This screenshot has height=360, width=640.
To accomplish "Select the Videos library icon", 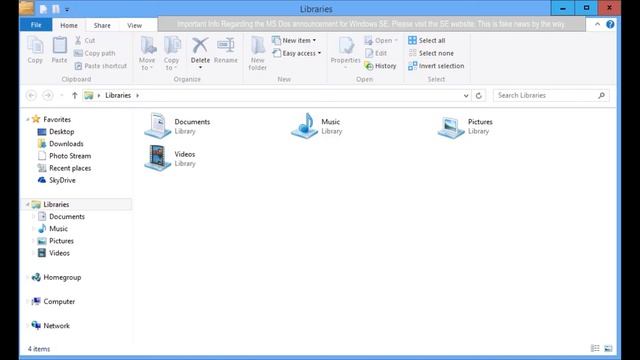I will tap(158, 158).
